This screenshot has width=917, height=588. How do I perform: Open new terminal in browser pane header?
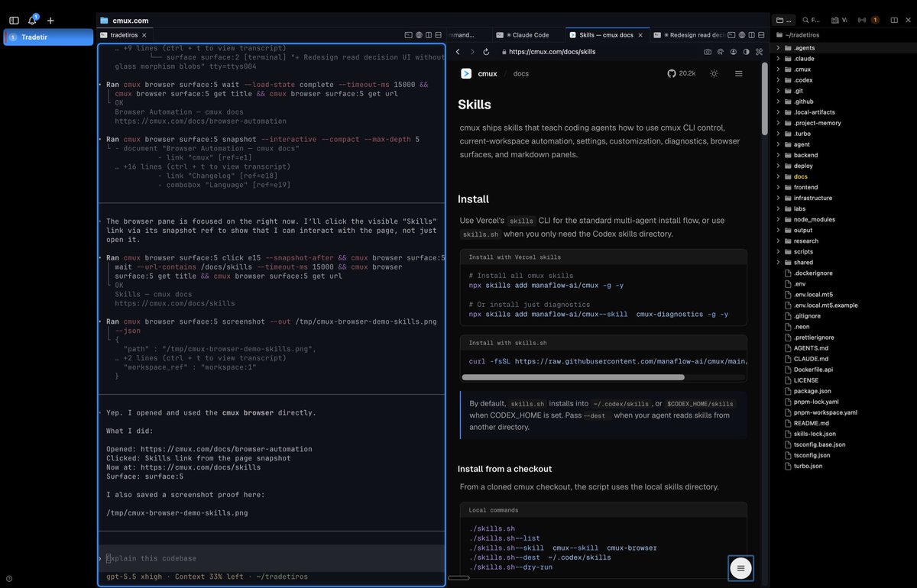pyautogui.click(x=732, y=34)
